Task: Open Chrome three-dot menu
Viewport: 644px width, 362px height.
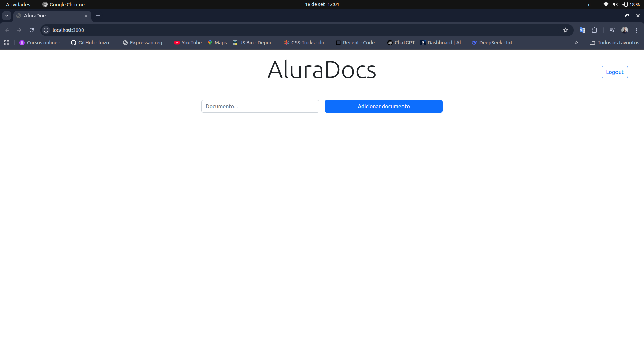Action: click(637, 30)
